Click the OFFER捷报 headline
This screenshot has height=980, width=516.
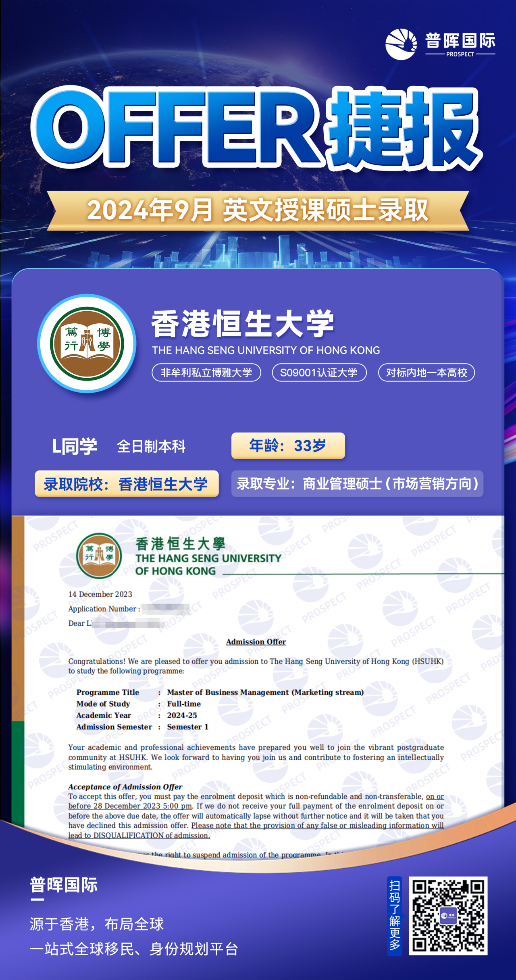[x=257, y=128]
